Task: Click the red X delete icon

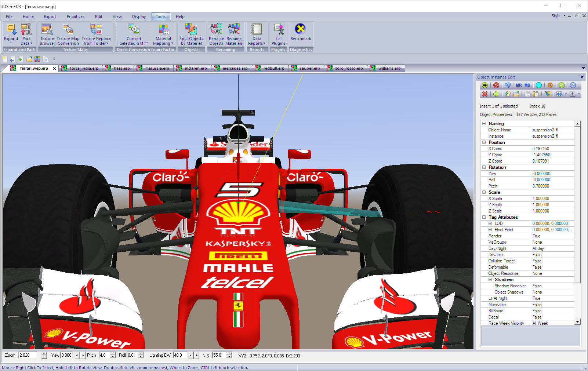Action: coord(485,94)
